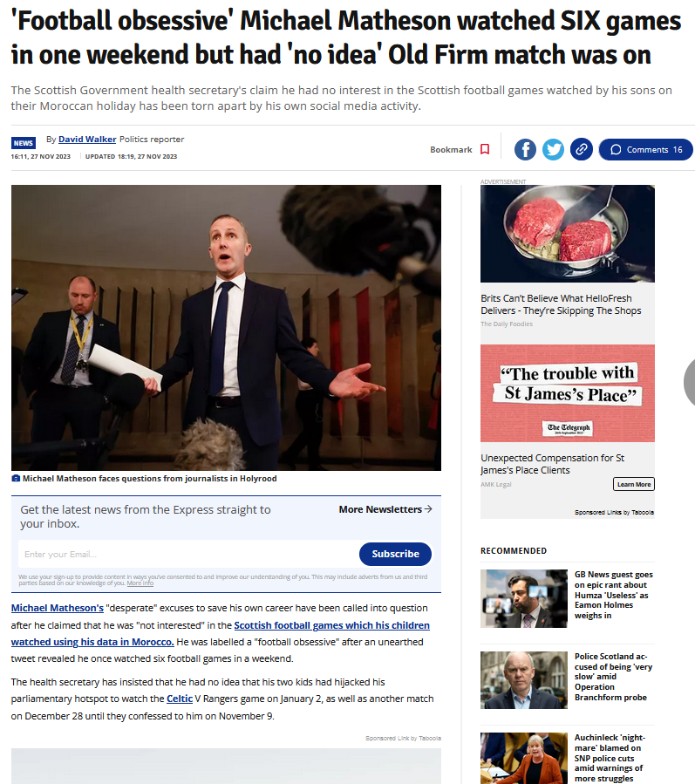Open More Newsletters arrow link
This screenshot has width=695, height=784.
[x=385, y=509]
